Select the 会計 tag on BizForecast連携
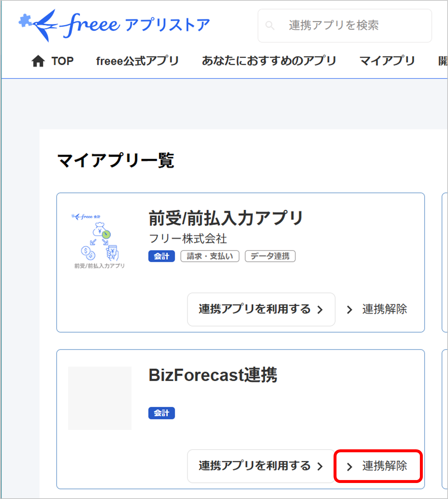The height and width of the screenshot is (499, 448). pyautogui.click(x=162, y=413)
